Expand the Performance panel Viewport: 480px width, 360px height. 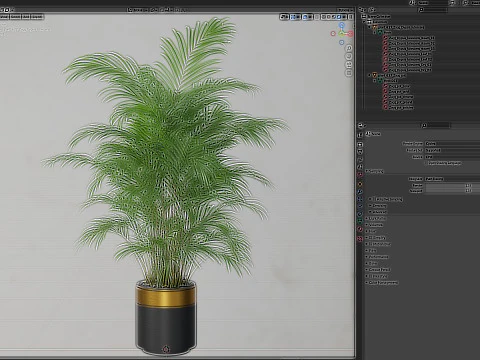click(377, 257)
